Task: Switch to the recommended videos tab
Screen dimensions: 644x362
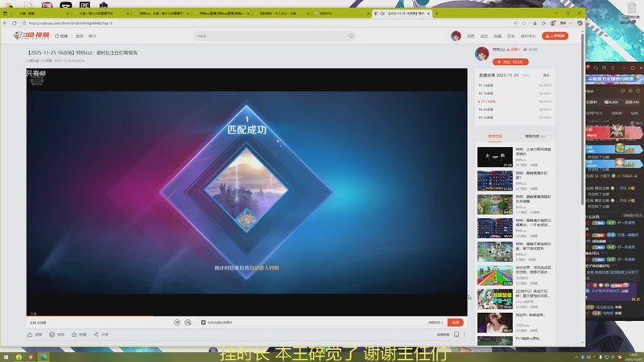Action: tap(495, 136)
